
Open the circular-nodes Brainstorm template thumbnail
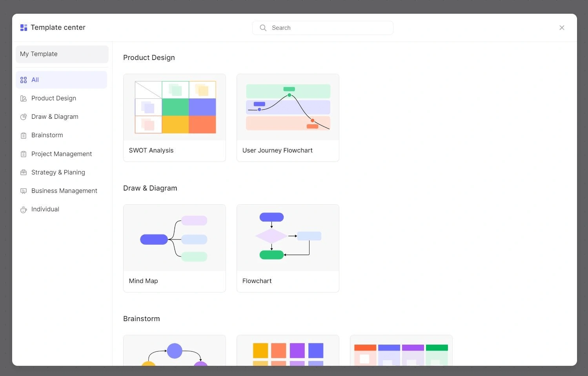(175, 351)
